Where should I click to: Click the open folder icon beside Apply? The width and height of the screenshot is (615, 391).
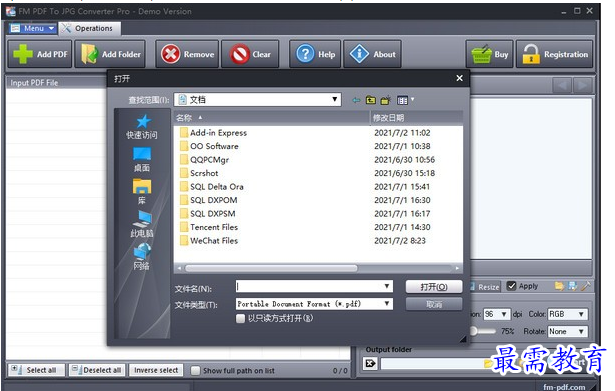(559, 286)
